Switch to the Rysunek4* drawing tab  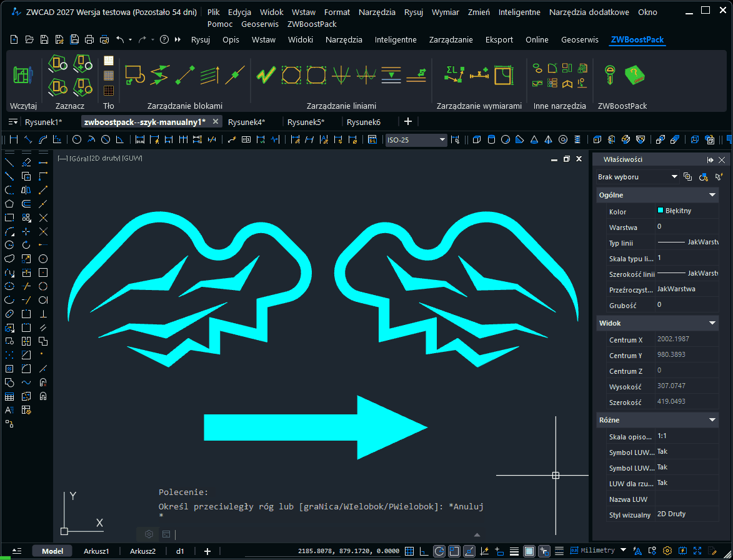coord(246,122)
